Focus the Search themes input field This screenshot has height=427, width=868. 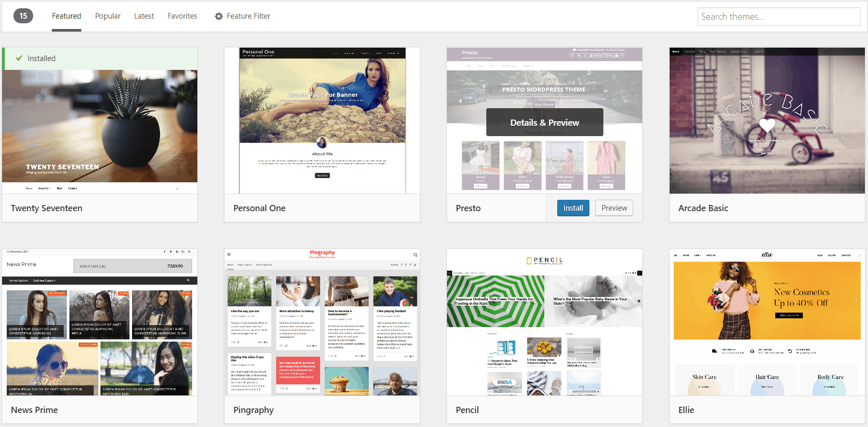778,17
